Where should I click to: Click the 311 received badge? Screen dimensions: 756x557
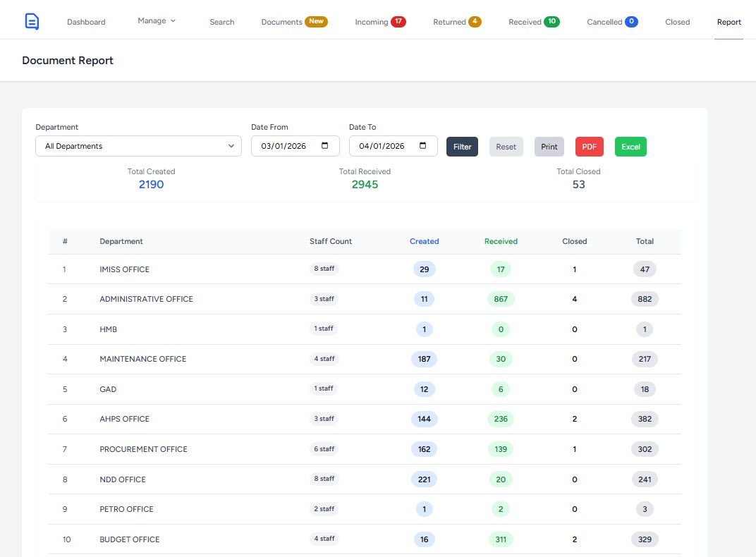(x=501, y=539)
